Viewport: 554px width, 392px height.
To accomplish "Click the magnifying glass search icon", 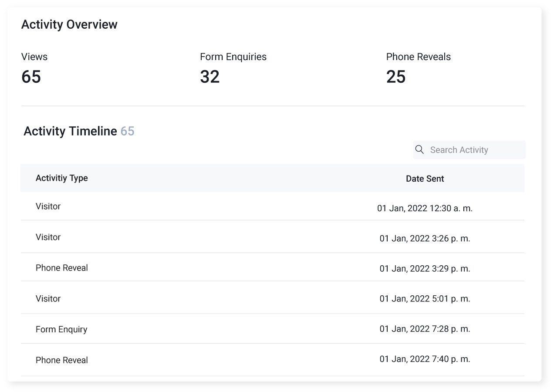I will click(419, 149).
